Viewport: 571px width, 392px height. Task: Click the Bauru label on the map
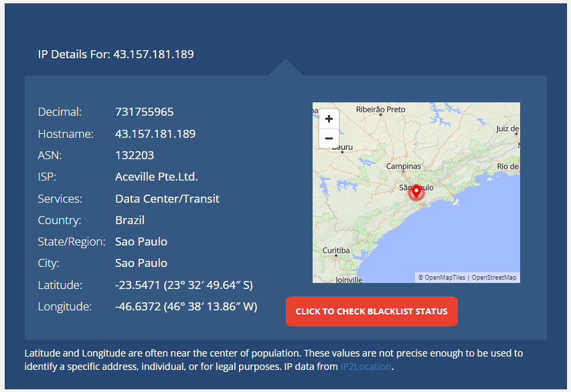coord(343,146)
